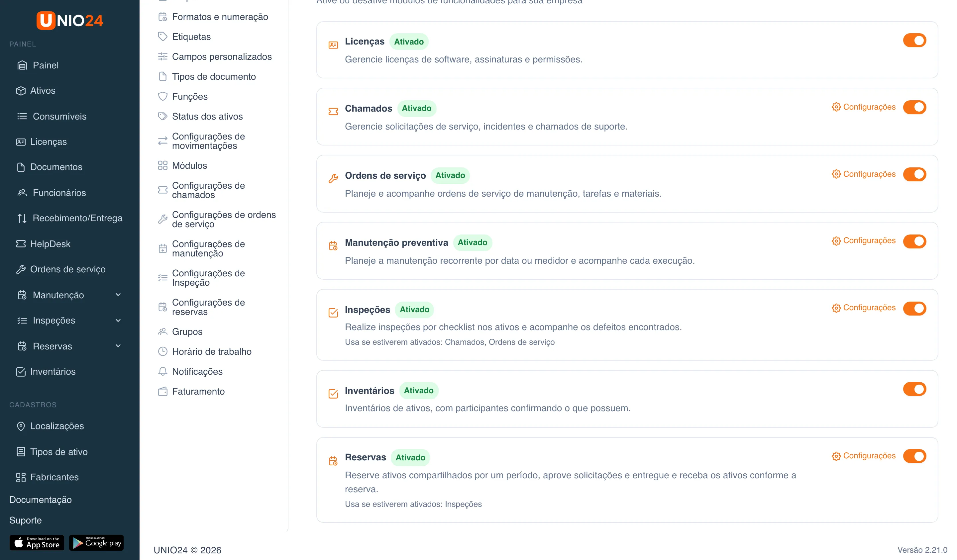The width and height of the screenshot is (957, 560).
Task: Open Painel via its sidebar icon
Action: pyautogui.click(x=22, y=65)
